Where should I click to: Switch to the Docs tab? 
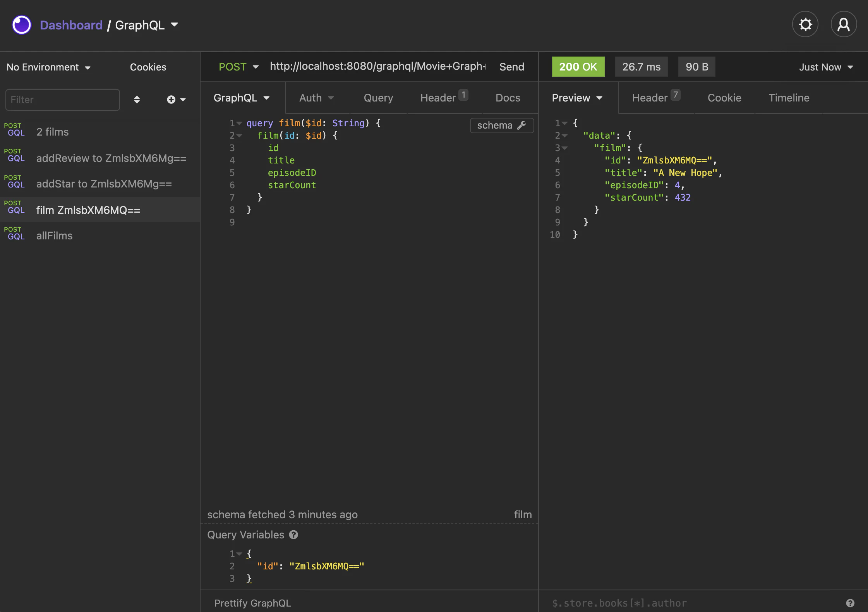(508, 98)
